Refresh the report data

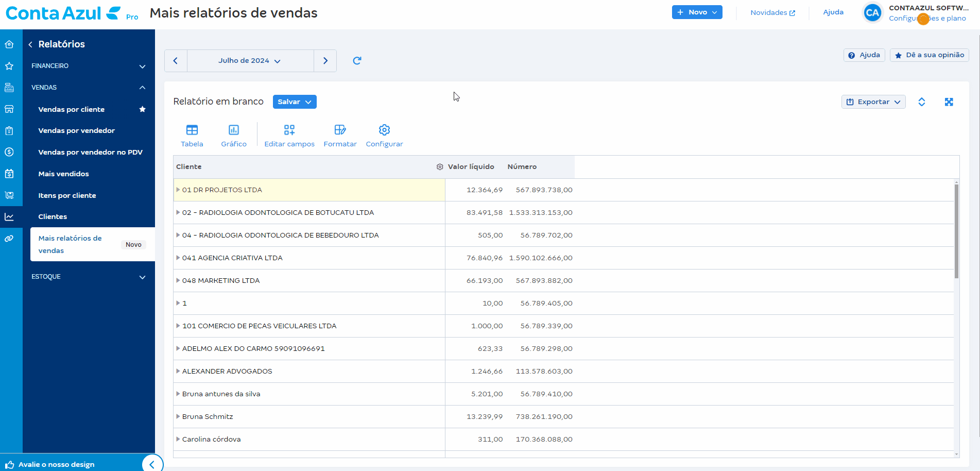coord(357,61)
